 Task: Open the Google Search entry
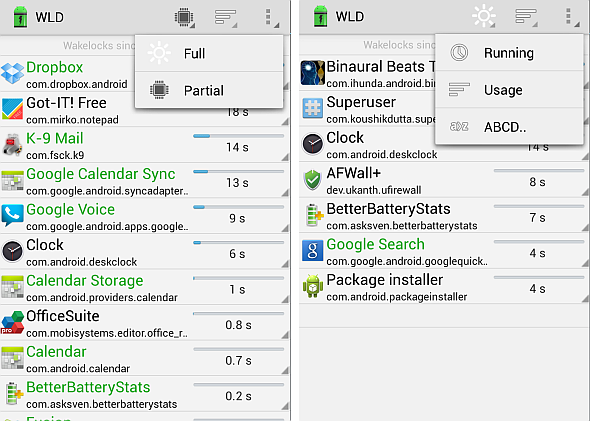coord(445,251)
